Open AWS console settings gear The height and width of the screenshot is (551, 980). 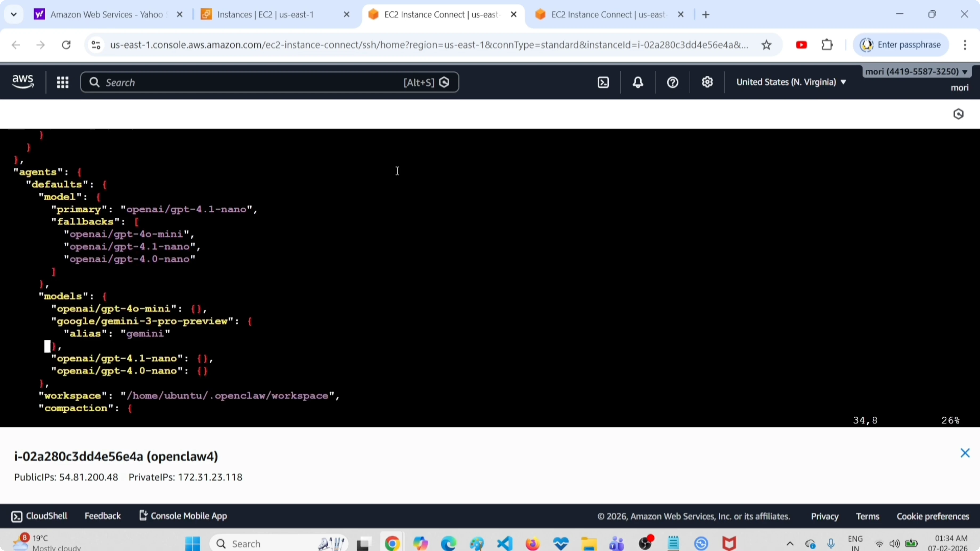coord(707,82)
